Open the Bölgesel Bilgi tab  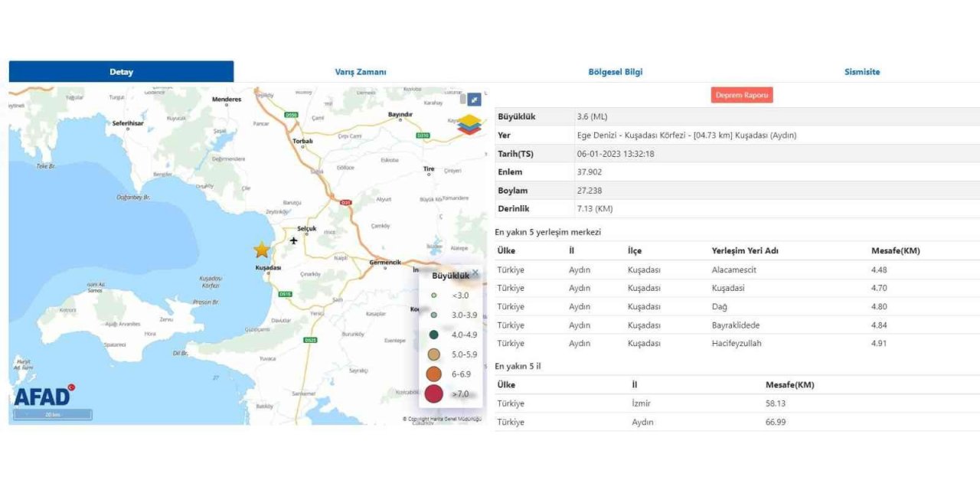pyautogui.click(x=615, y=72)
